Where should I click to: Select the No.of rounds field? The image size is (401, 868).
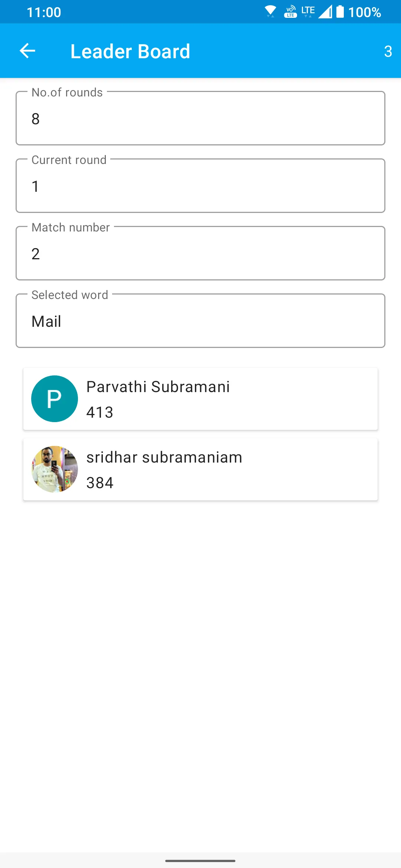coord(200,118)
